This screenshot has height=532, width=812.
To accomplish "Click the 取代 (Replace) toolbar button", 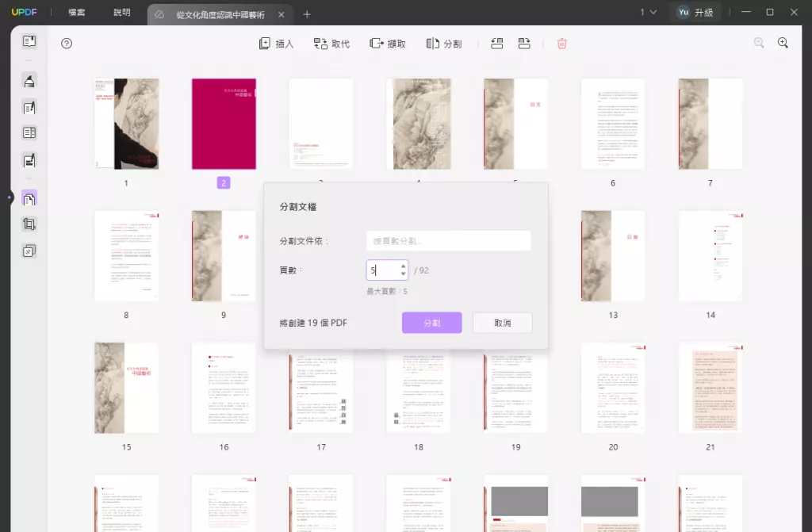I will [x=332, y=44].
